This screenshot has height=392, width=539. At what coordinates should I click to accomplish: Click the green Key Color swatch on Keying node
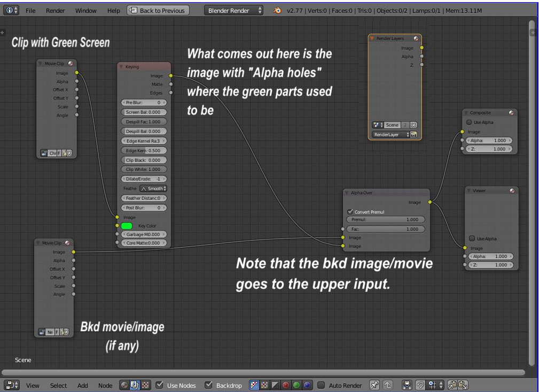click(x=127, y=226)
